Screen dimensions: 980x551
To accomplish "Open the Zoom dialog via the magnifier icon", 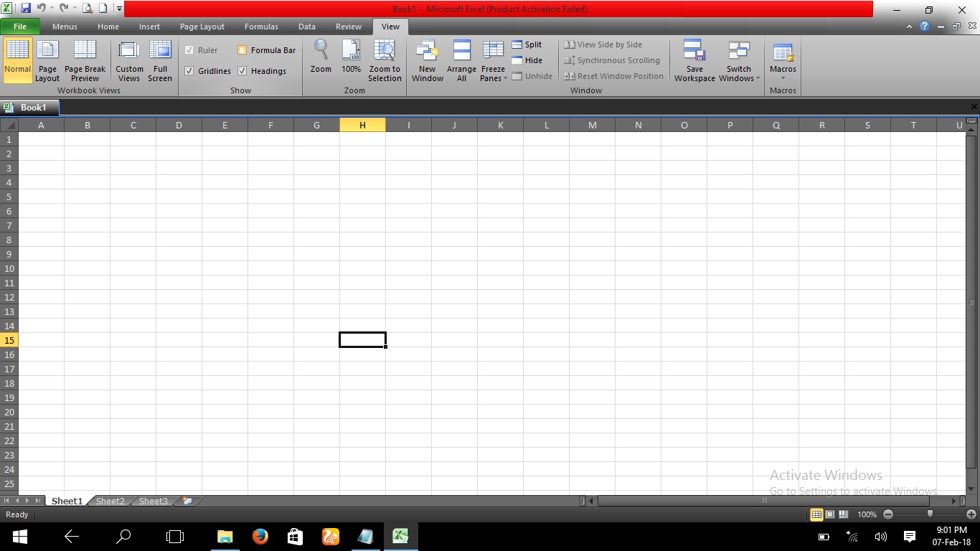I will pos(321,57).
